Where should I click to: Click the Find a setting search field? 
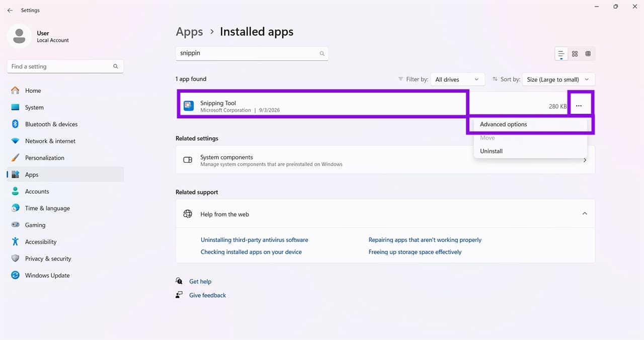(65, 66)
